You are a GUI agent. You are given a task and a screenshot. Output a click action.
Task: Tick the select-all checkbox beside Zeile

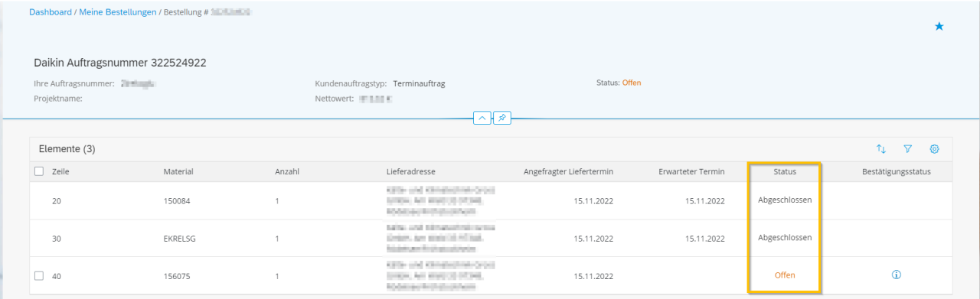(40, 171)
